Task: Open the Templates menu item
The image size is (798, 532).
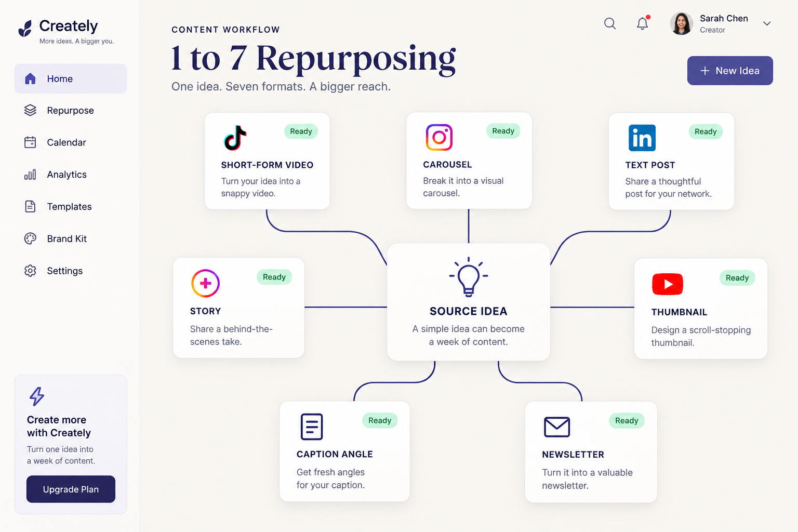Action: 71,206
